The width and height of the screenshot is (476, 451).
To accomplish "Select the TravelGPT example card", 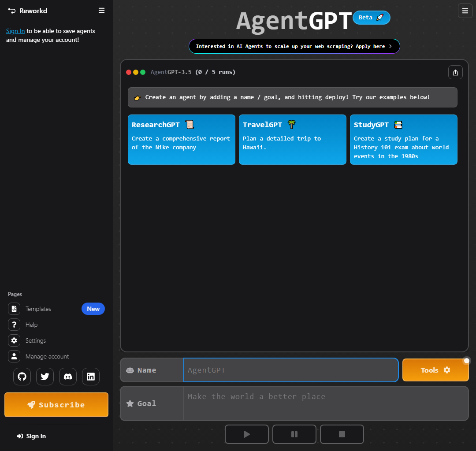I will click(293, 140).
